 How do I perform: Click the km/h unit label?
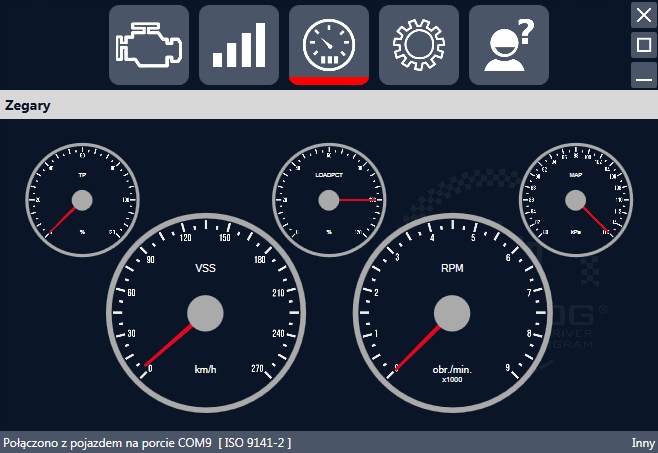tap(205, 369)
